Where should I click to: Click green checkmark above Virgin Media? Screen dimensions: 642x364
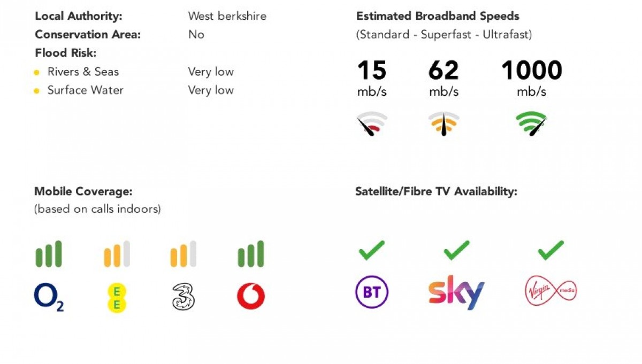pyautogui.click(x=551, y=250)
